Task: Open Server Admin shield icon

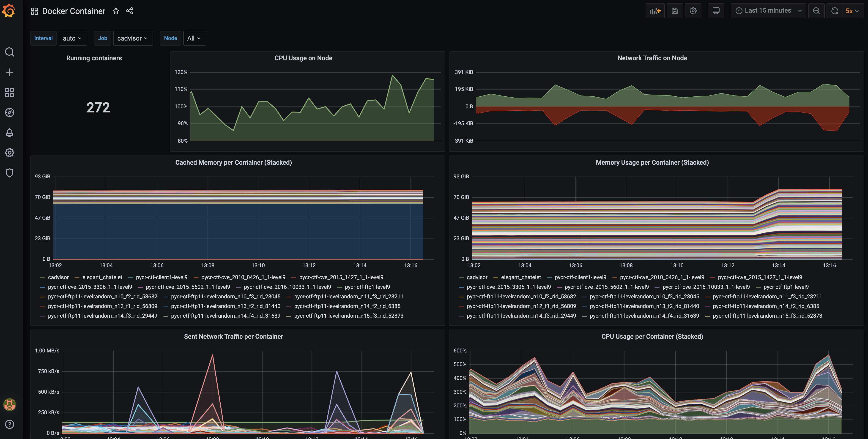Action: pos(9,173)
